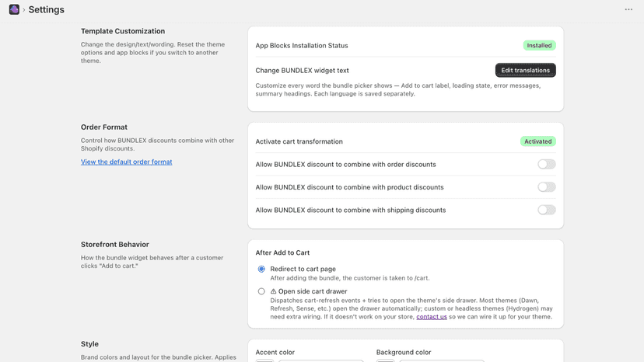Screen dimensions: 644x362
Task: Click the Order Format heading
Action: (x=104, y=127)
